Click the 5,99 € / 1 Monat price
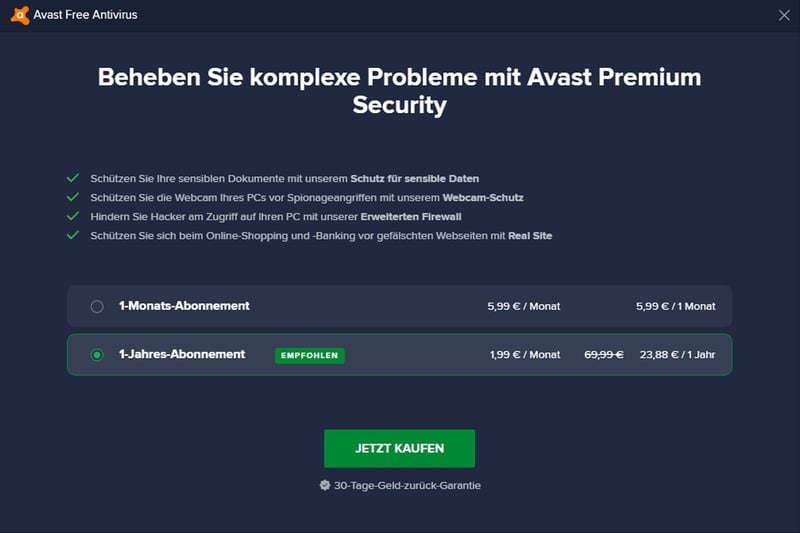The image size is (800, 533). point(676,307)
